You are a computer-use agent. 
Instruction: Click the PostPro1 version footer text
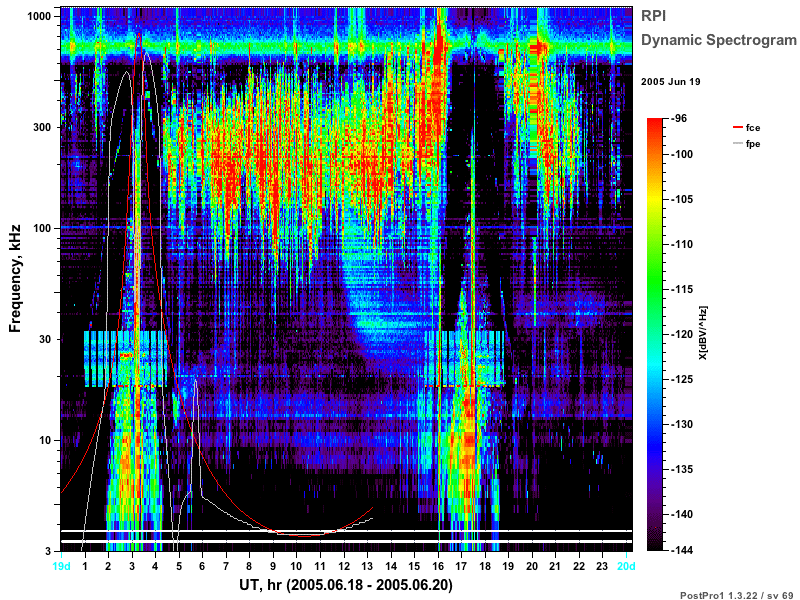pos(737,595)
